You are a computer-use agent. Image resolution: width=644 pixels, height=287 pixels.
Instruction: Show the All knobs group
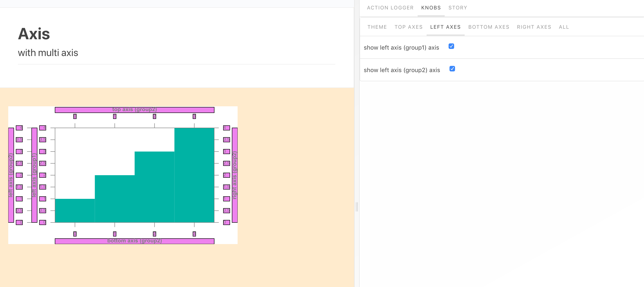pos(564,27)
